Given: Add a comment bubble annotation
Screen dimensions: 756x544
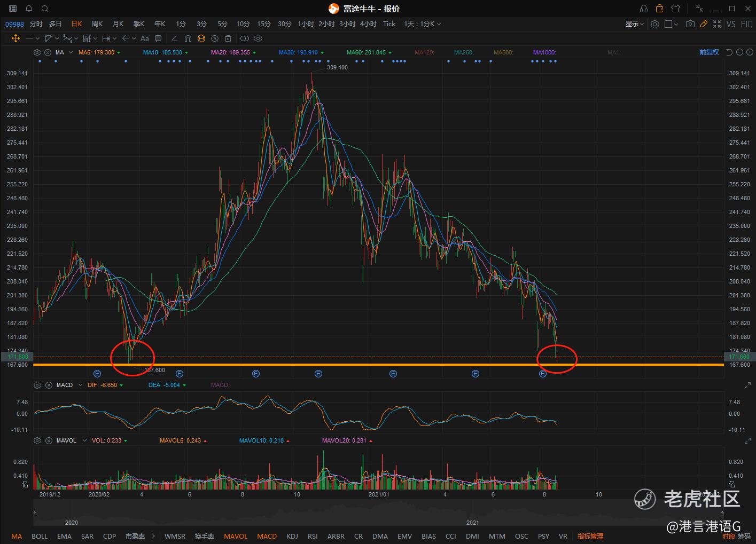Looking at the screenshot, I should click(158, 38).
